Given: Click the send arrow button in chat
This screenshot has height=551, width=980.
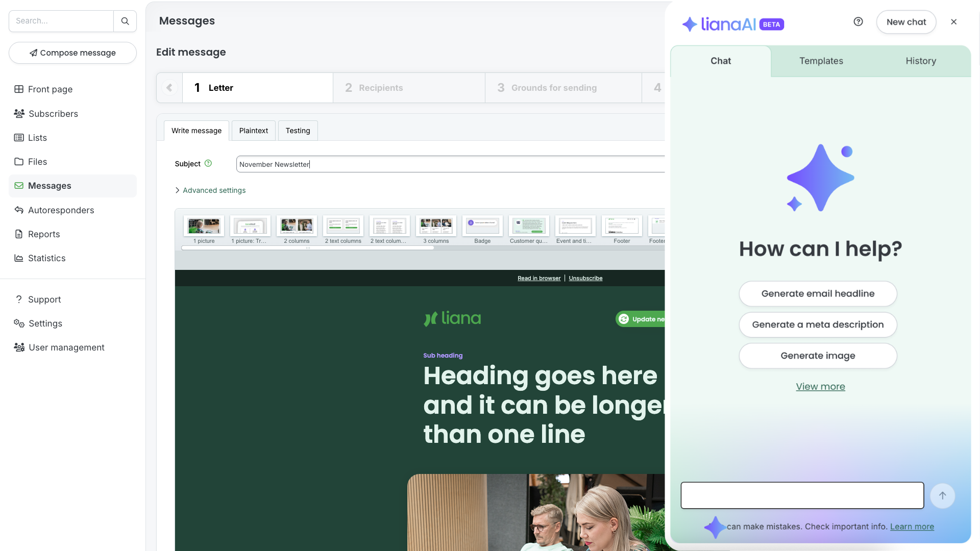Looking at the screenshot, I should pyautogui.click(x=942, y=495).
